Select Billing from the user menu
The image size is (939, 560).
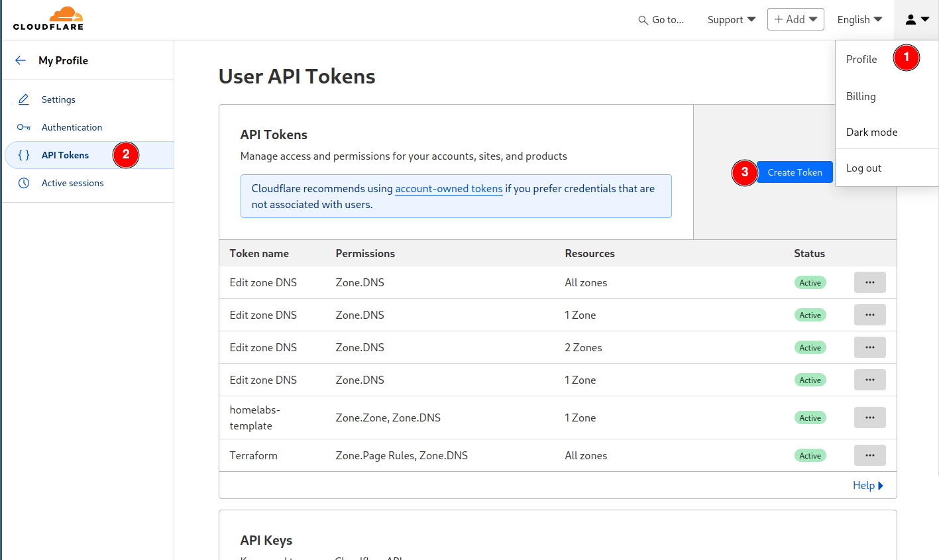click(x=861, y=96)
